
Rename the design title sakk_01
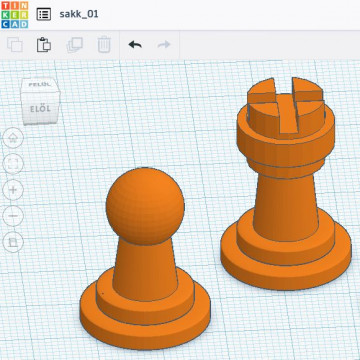pyautogui.click(x=79, y=14)
